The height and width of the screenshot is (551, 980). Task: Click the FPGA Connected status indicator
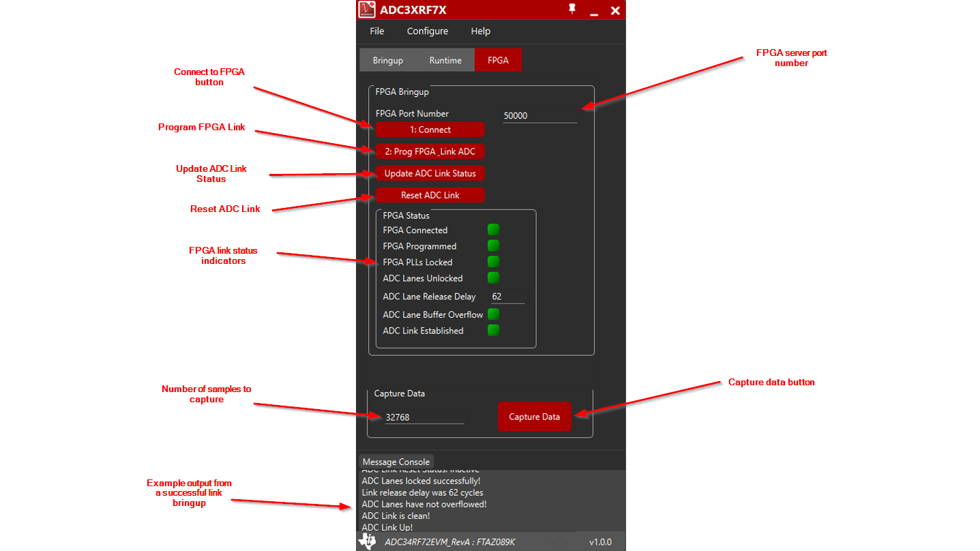click(x=493, y=230)
